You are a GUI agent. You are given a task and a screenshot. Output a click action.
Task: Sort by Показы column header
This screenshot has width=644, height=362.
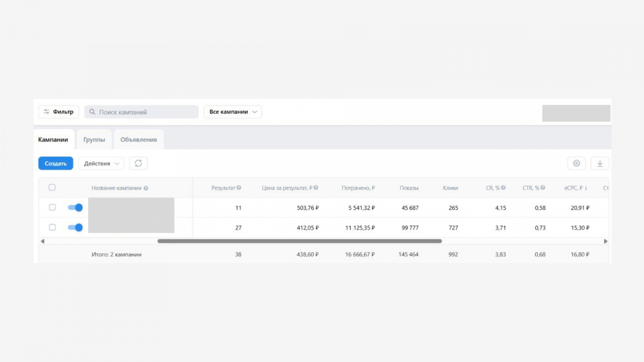[x=409, y=188]
